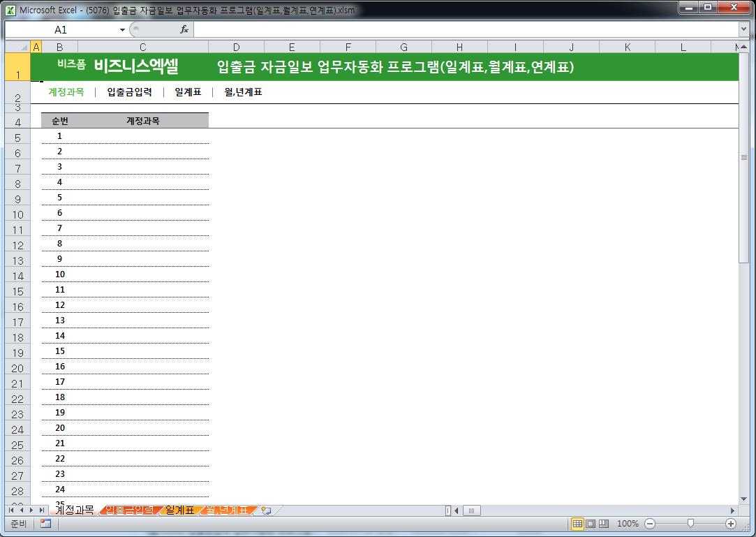The image size is (756, 537).
Task: Open the 계정과목 navigation link
Action: tap(66, 91)
